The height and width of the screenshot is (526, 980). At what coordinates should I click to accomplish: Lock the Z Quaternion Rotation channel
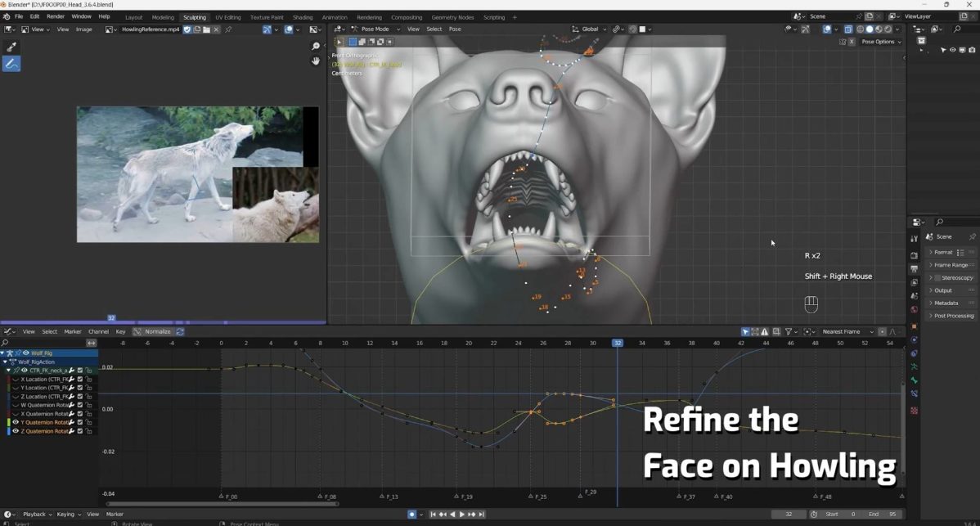point(88,430)
